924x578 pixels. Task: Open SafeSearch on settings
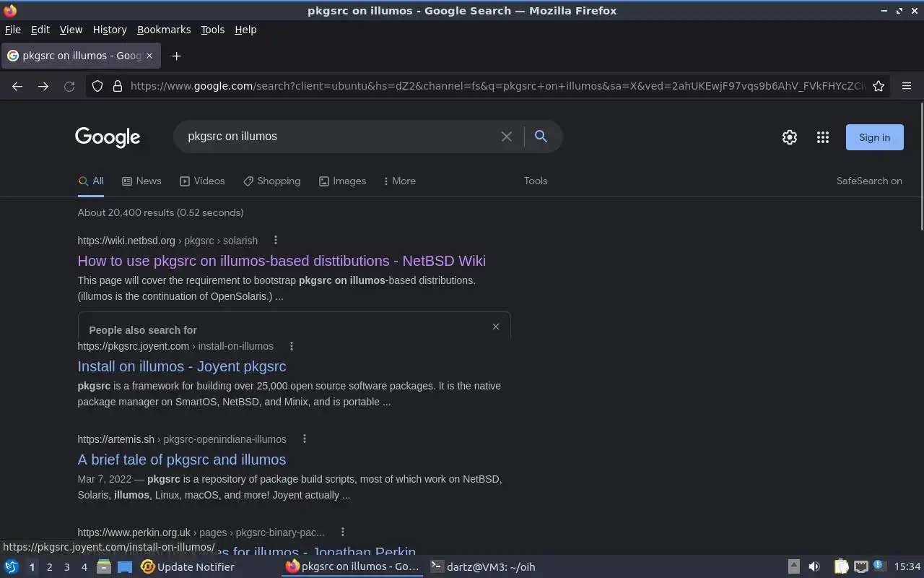(869, 181)
